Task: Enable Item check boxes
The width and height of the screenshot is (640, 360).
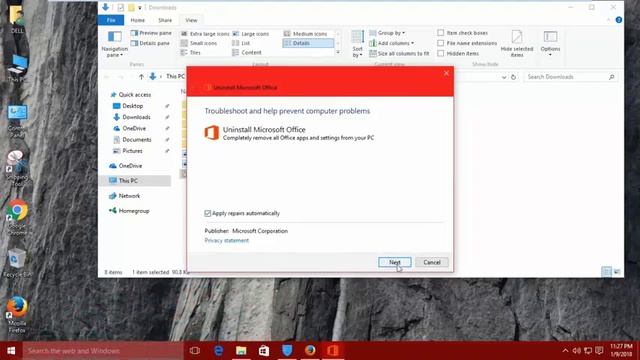Action: coord(441,33)
